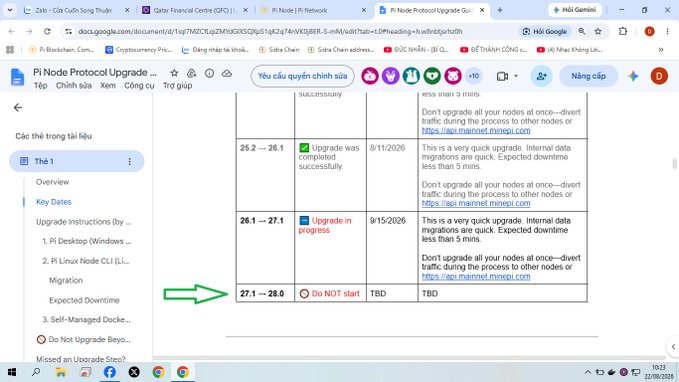Open the Gemini sparkle icon in Docs
Viewport: 679px width, 382px height.
point(633,76)
